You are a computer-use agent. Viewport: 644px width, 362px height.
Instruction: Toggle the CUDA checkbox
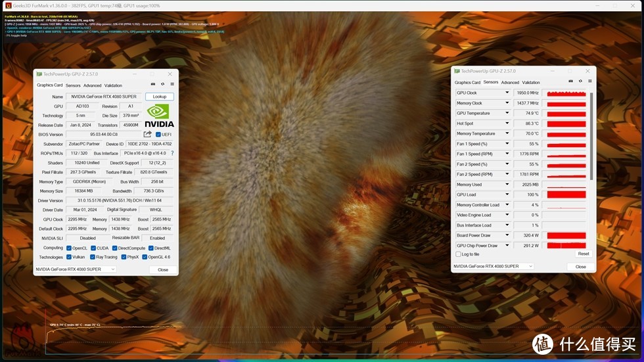(93, 248)
